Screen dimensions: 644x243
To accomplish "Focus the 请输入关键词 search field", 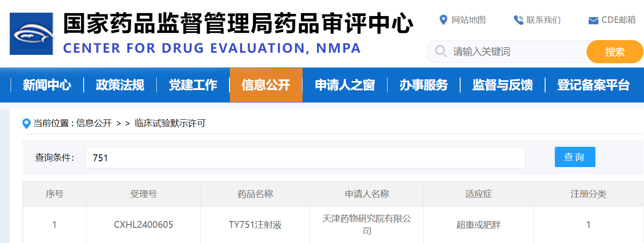I will [x=516, y=52].
